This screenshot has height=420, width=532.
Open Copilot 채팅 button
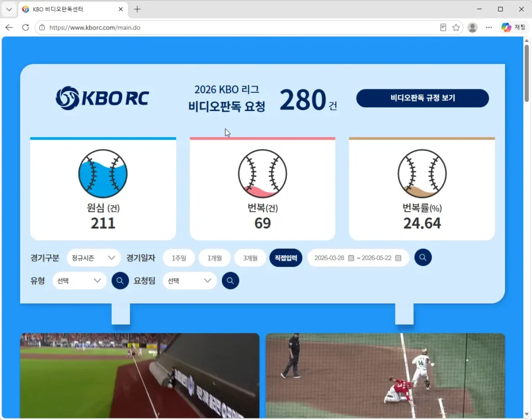point(513,28)
